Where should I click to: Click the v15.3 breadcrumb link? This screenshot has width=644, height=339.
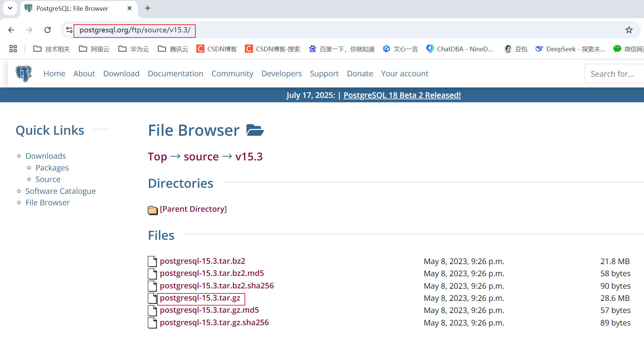(x=249, y=157)
